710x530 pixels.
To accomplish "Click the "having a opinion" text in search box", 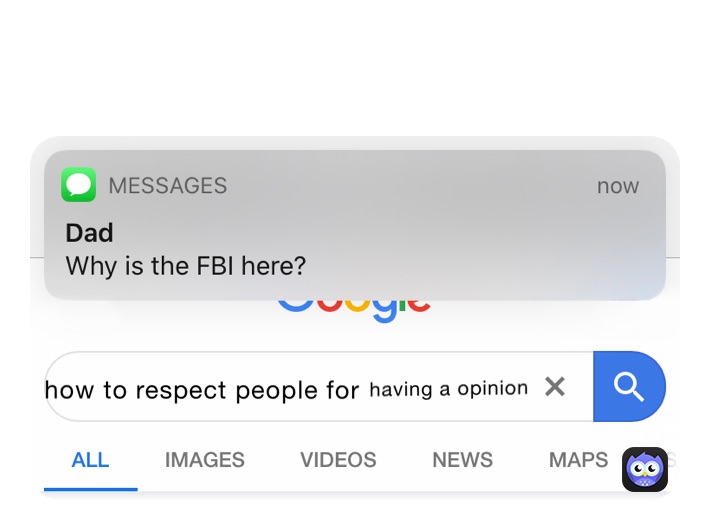I will [x=448, y=389].
